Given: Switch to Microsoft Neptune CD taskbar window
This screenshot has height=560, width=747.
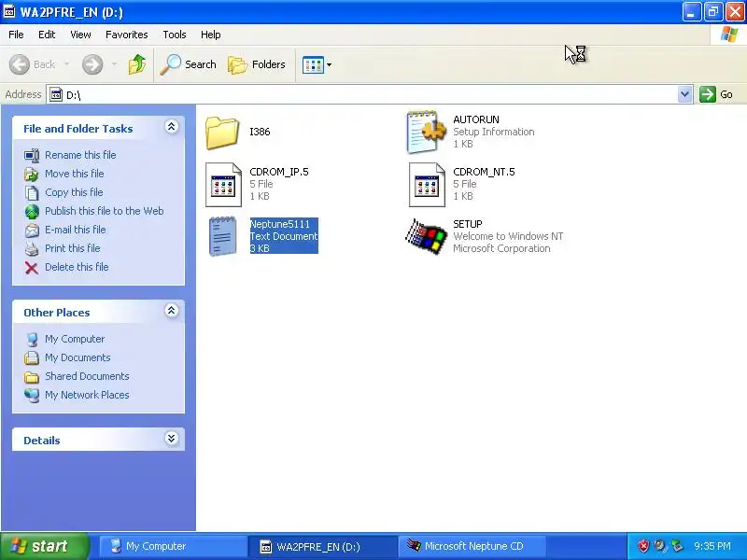Looking at the screenshot, I should click(x=472, y=546).
